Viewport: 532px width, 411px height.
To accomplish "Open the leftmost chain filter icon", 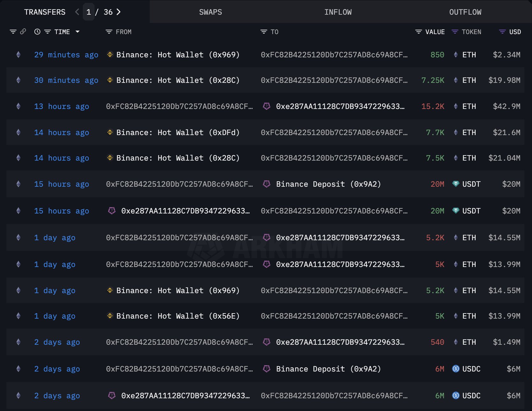I will pyautogui.click(x=13, y=32).
